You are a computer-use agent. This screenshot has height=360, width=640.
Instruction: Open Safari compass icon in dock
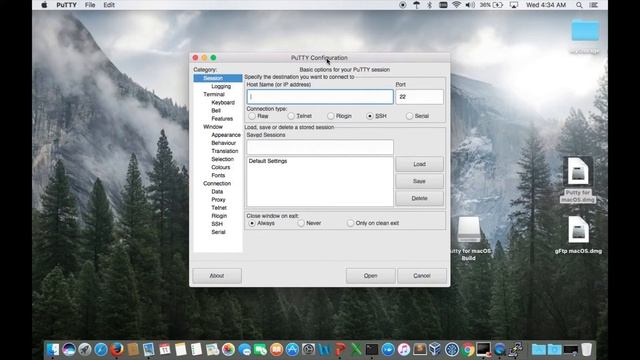click(101, 349)
